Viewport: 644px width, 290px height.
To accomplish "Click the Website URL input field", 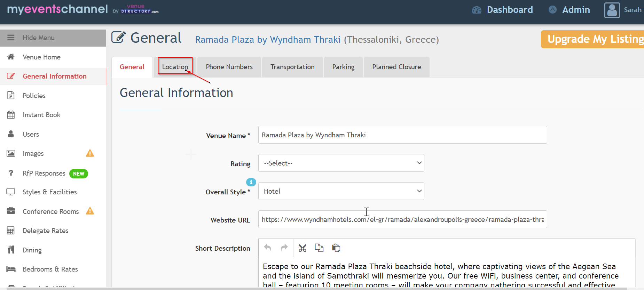I will pos(402,219).
